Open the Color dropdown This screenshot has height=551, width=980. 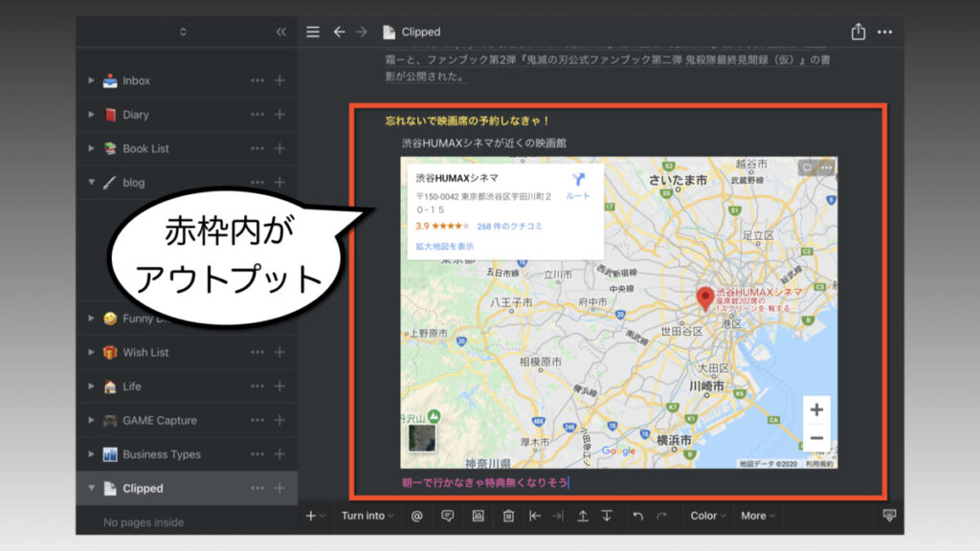coord(708,516)
